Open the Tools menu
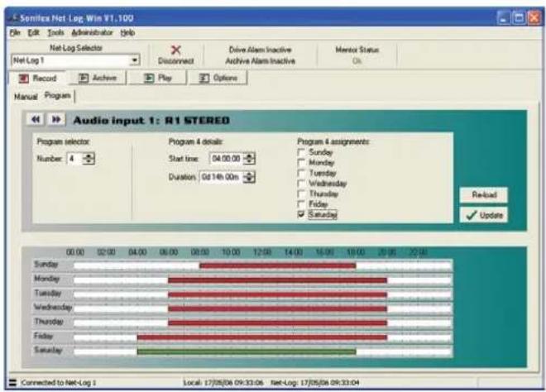 click(x=55, y=33)
